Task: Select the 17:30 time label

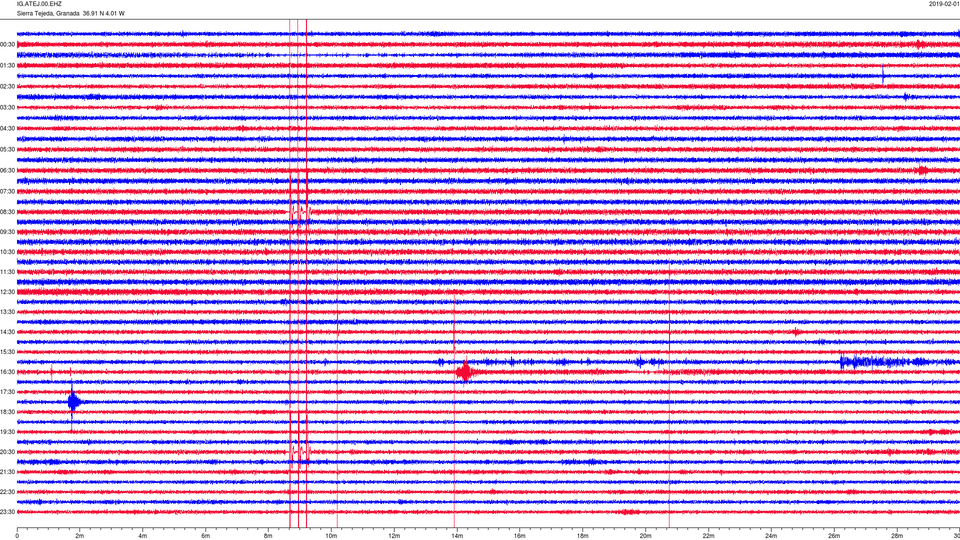Action: pos(7,392)
